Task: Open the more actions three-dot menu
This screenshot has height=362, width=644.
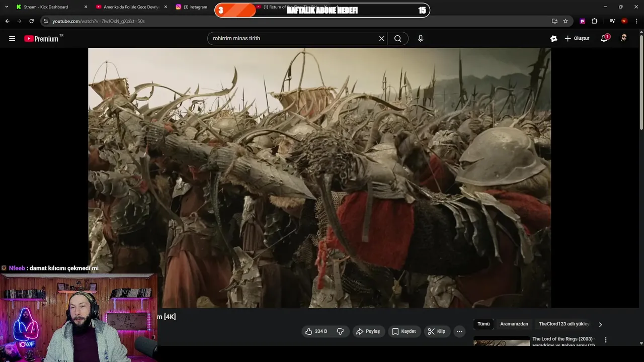Action: [x=459, y=331]
